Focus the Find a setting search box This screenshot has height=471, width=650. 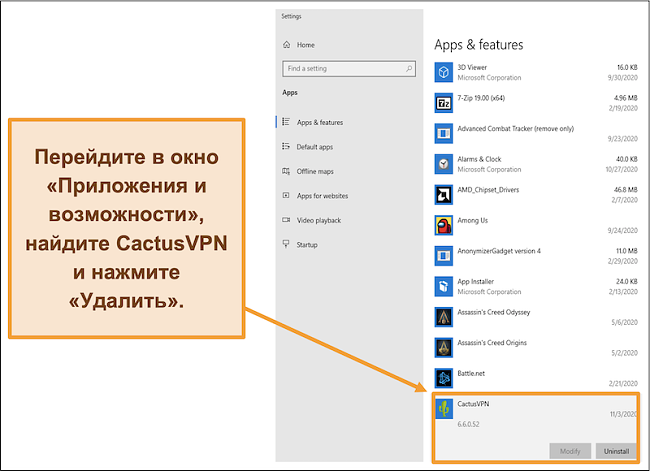point(349,68)
